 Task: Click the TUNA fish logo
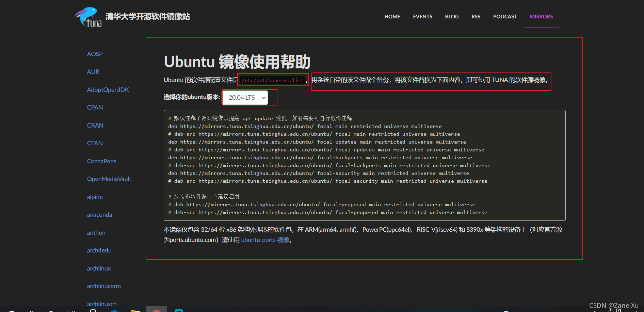88,17
